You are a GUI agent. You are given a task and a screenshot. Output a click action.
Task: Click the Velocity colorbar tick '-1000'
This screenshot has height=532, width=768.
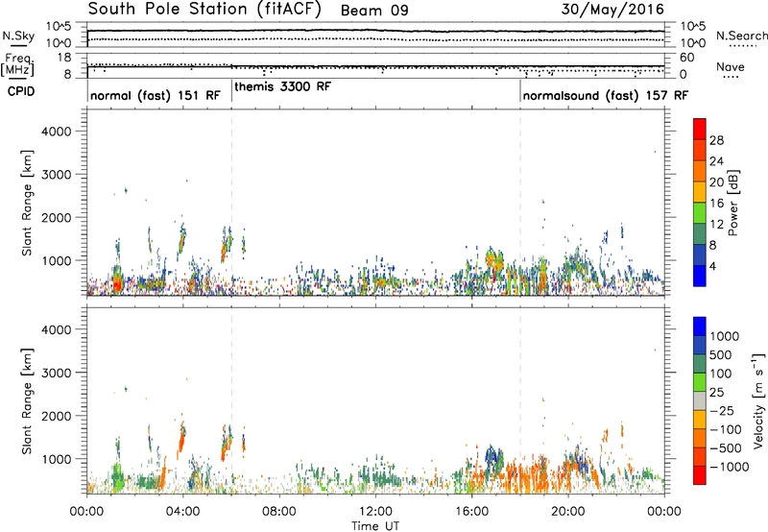(730, 467)
